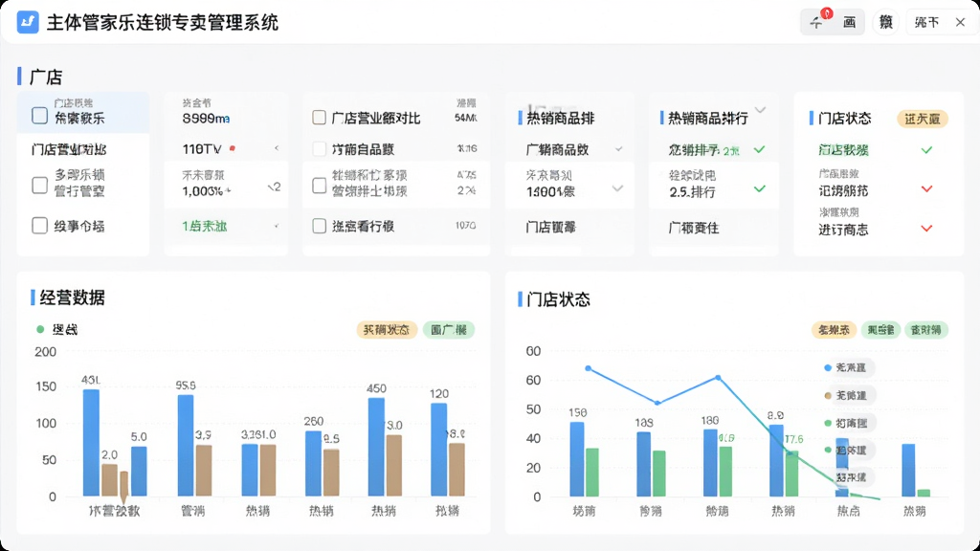Click the 广店 section heading

coord(46,77)
